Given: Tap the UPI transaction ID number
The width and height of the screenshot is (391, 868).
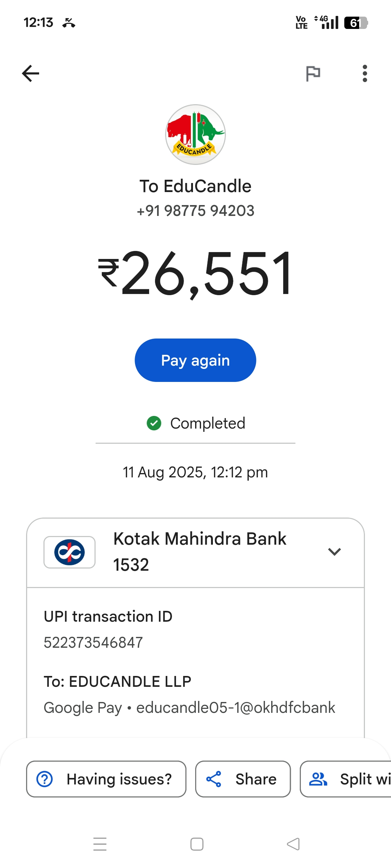Looking at the screenshot, I should (93, 643).
